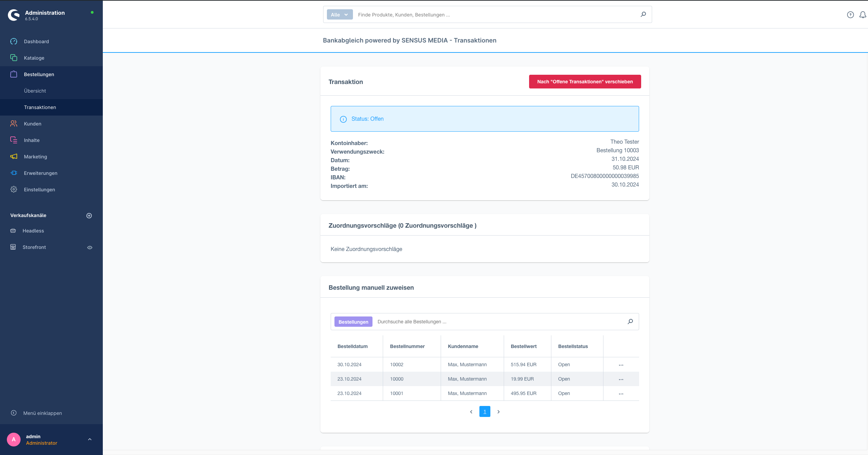
Task: Click the Dashboard navigation icon
Action: point(15,41)
